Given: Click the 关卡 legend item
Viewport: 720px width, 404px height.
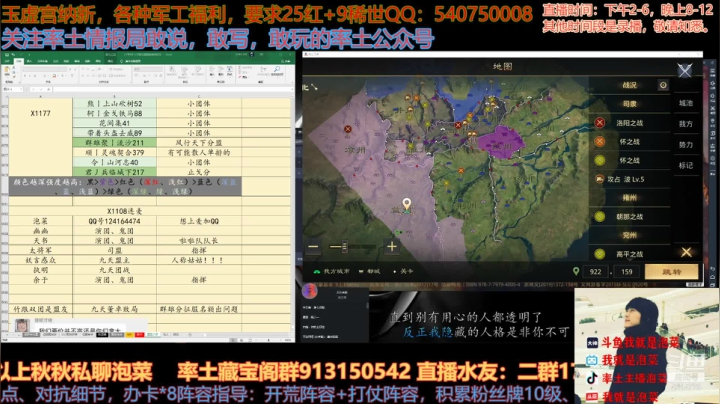Looking at the screenshot, I should (x=403, y=271).
